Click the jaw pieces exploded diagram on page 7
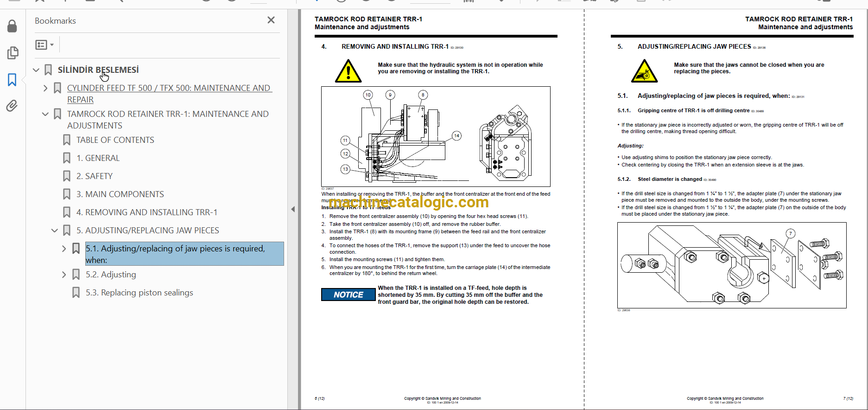The width and height of the screenshot is (868, 410). coord(732,265)
